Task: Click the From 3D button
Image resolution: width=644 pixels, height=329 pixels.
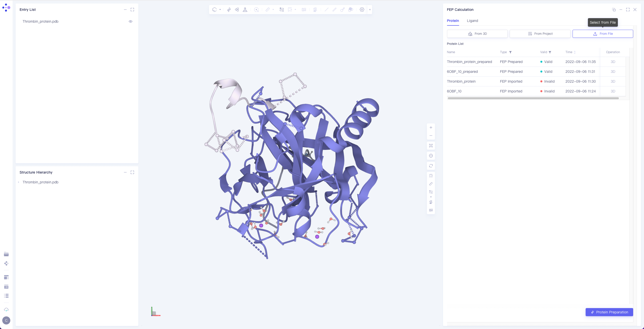Action: point(477,34)
